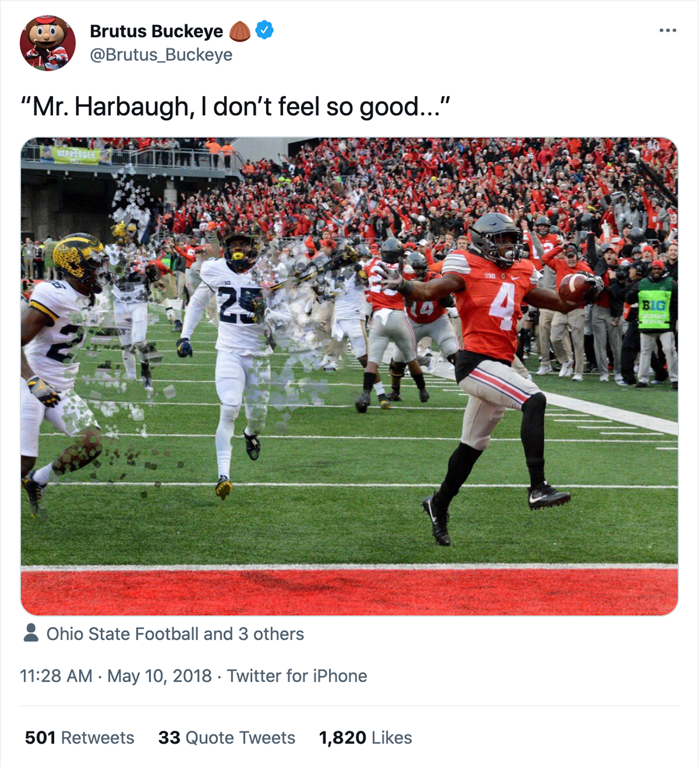Click the "May 10, 2018" date
The image size is (700, 767).
point(159,676)
